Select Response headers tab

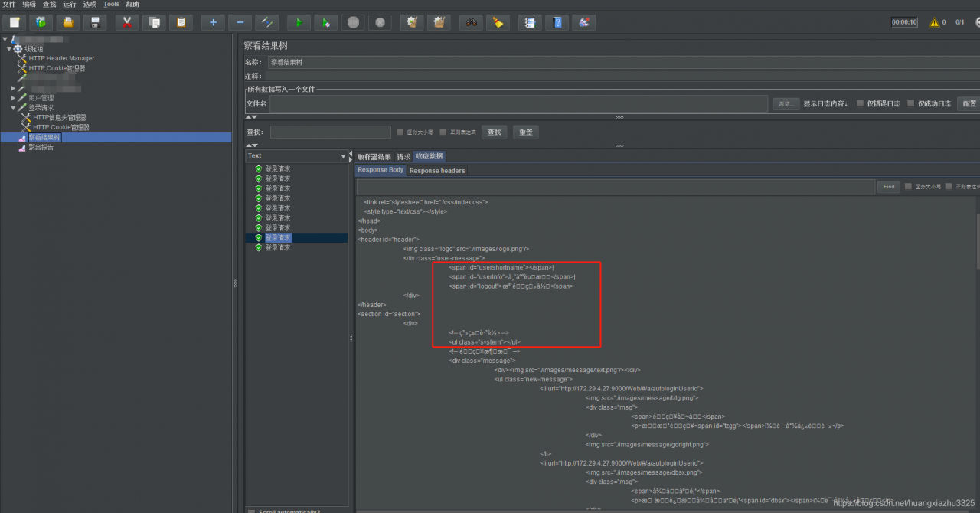pos(437,170)
